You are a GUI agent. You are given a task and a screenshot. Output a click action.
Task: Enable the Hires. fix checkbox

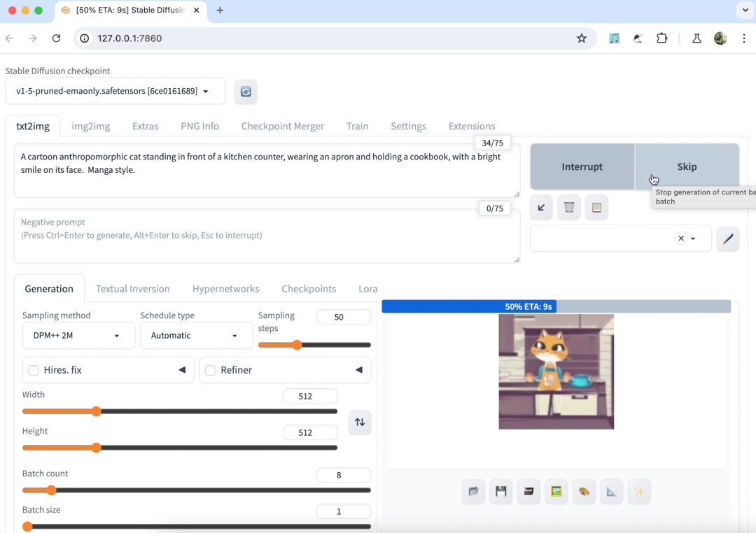(x=34, y=370)
